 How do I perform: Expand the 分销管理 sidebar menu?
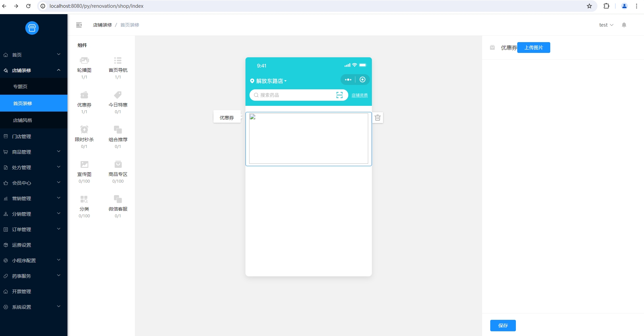[x=34, y=214]
